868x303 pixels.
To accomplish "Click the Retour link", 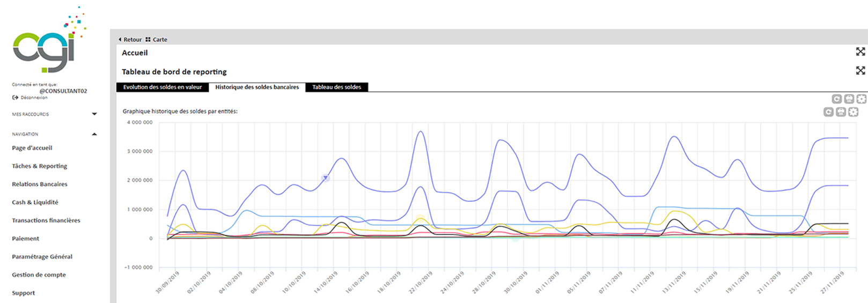I will (x=133, y=39).
